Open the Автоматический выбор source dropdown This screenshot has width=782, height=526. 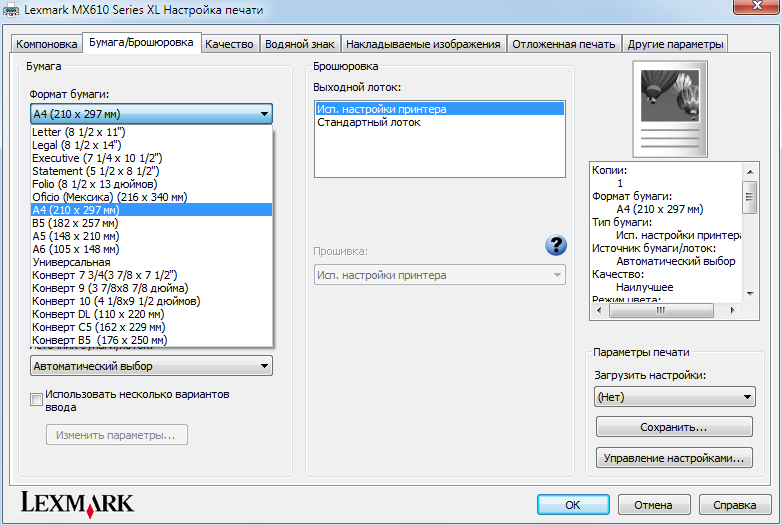pyautogui.click(x=151, y=366)
